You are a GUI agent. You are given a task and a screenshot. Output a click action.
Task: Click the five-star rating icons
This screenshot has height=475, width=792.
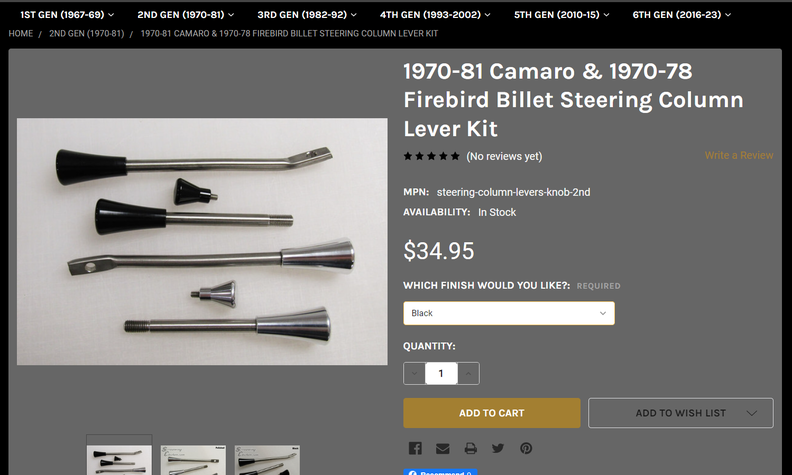point(432,156)
